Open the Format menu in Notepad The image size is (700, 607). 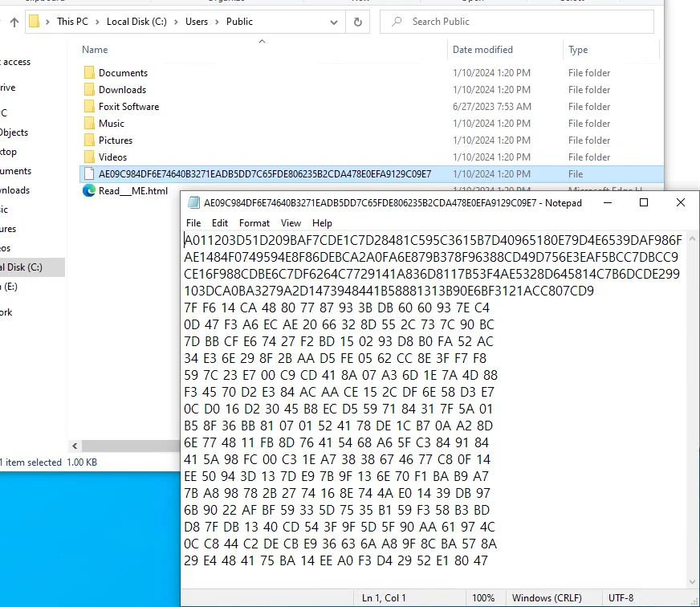click(x=254, y=223)
